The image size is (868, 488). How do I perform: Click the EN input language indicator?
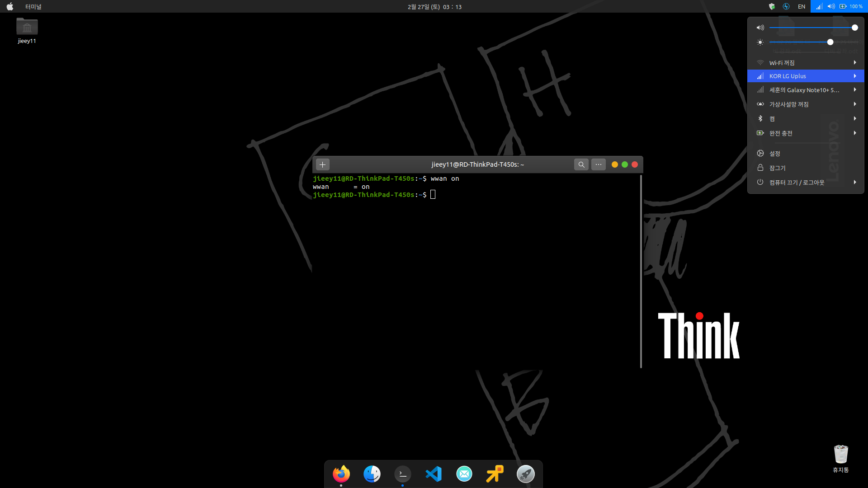802,6
